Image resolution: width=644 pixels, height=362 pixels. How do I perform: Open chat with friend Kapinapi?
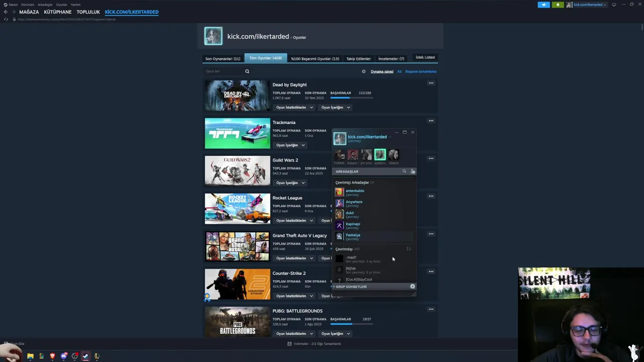374,225
